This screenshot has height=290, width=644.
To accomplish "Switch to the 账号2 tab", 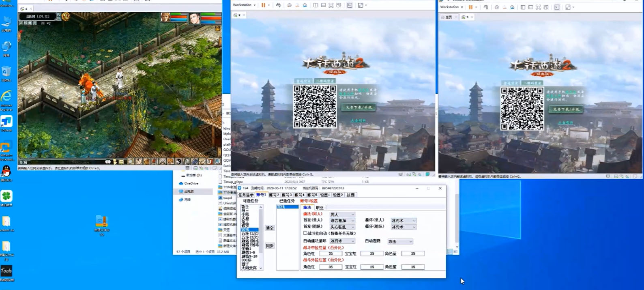I will tap(274, 195).
